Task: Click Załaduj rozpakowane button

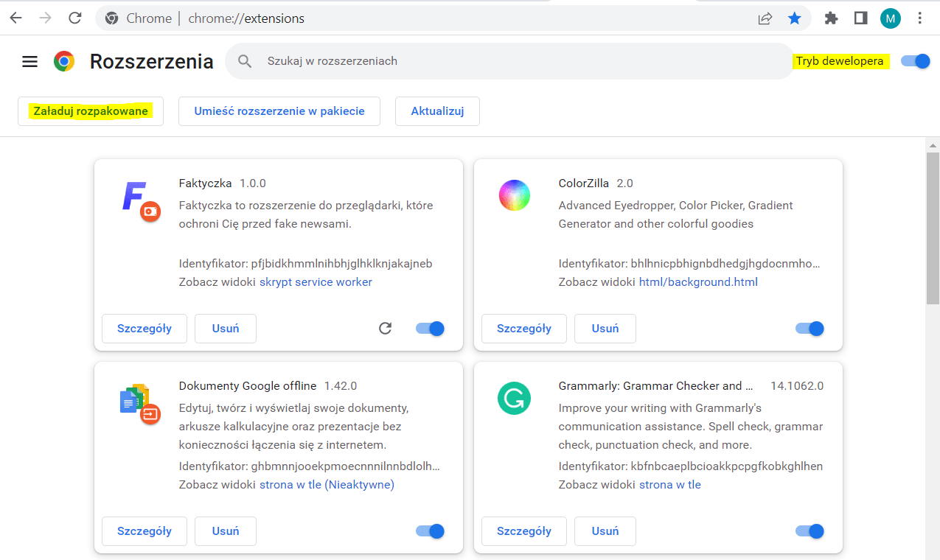Action: click(x=91, y=111)
